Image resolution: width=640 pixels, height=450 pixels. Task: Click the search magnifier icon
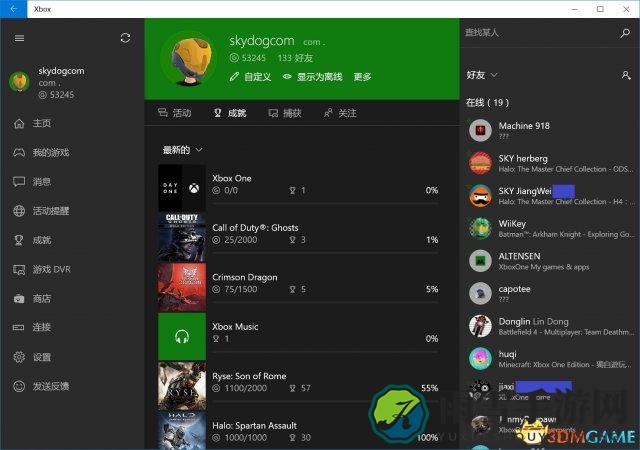pyautogui.click(x=625, y=33)
